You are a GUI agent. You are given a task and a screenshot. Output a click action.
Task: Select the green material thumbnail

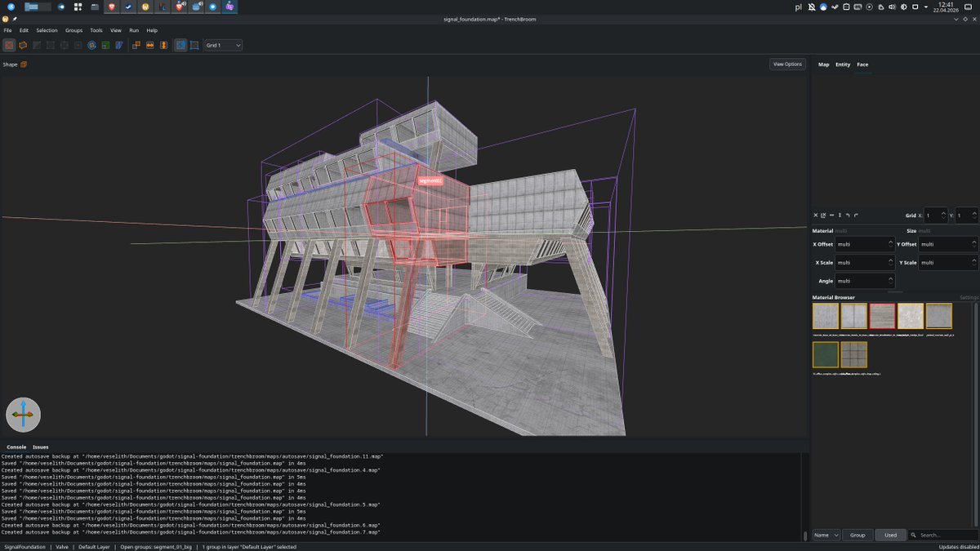click(826, 354)
